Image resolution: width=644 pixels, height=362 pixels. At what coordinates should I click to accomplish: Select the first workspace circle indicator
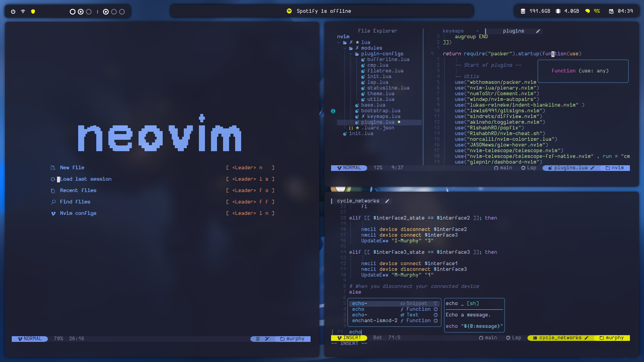72,12
